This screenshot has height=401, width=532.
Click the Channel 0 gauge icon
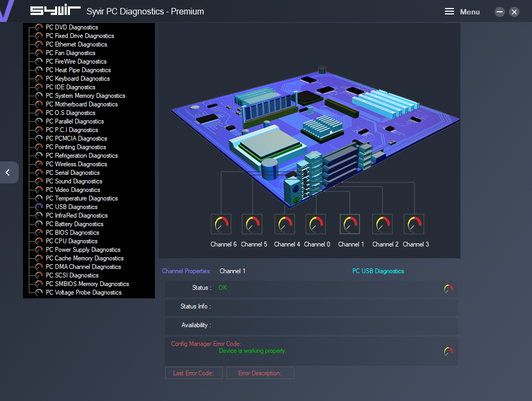[316, 224]
